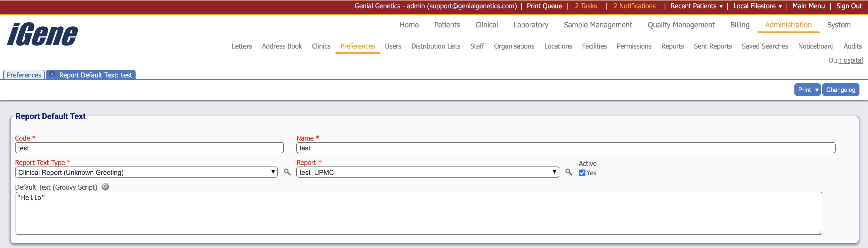Click the Ou: Hospital link
Screen dimensions: 868x248
[x=850, y=60]
